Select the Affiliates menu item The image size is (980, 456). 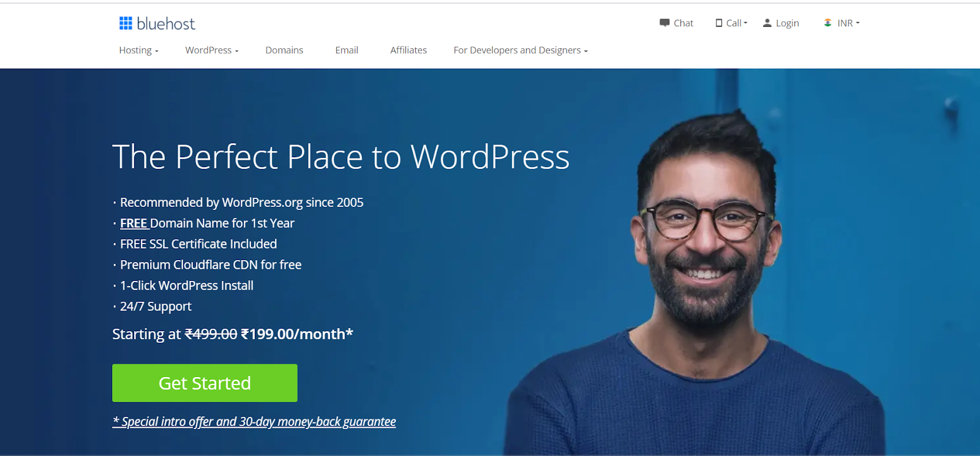coord(409,50)
